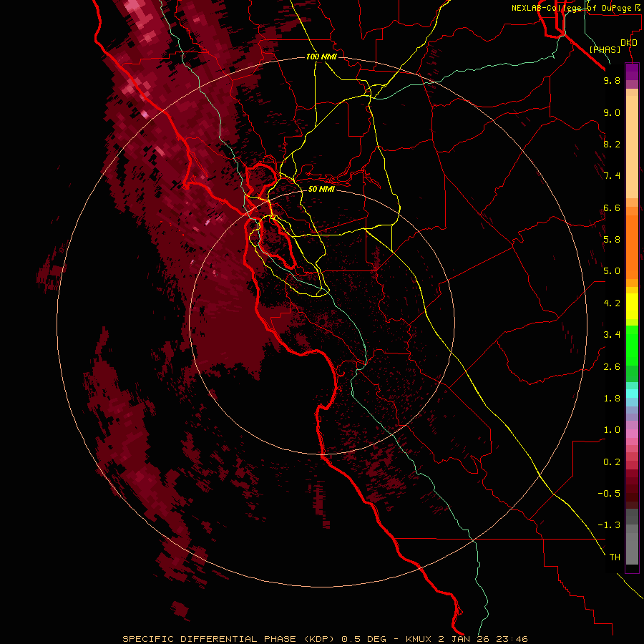
Task: Click the '[PHAS]' product label
Action: [605, 49]
